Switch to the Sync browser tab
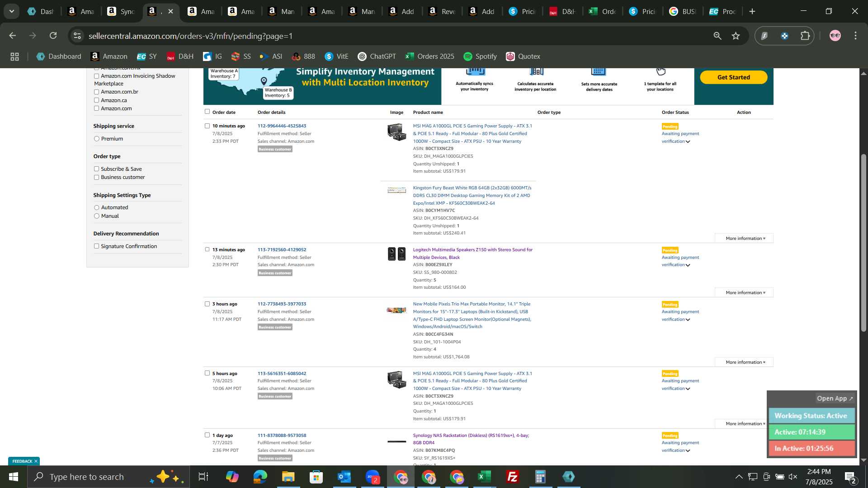The height and width of the screenshot is (488, 868). click(121, 11)
